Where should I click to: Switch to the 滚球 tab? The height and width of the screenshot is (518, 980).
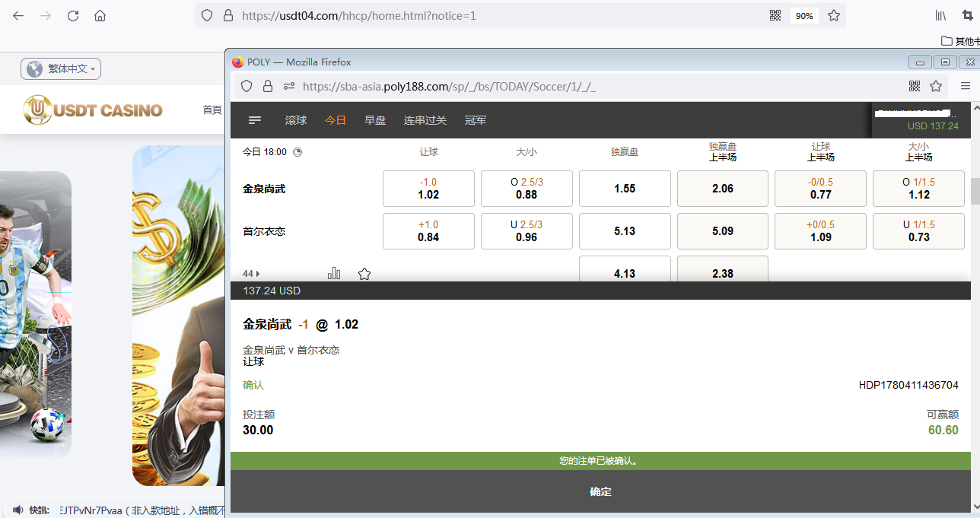[296, 120]
